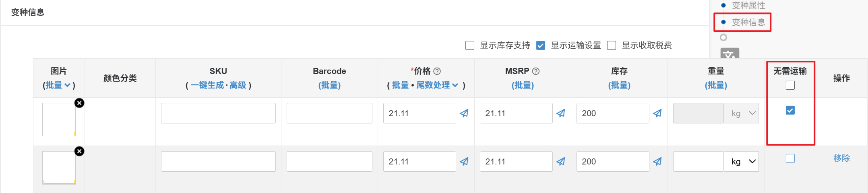Click paper plane icon beside second row price

[x=464, y=162]
